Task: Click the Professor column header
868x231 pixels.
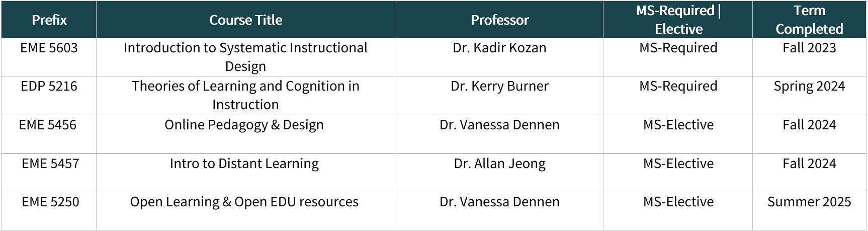Action: coord(499,20)
